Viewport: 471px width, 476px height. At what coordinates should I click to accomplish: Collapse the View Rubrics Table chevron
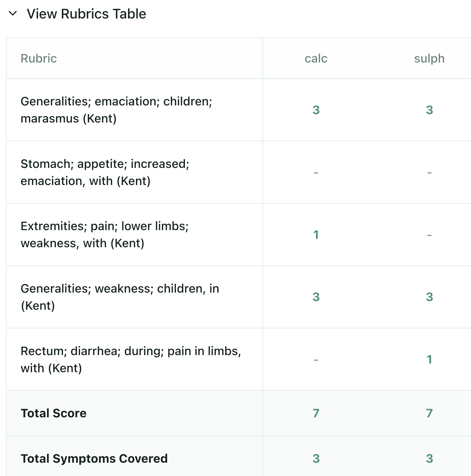click(13, 13)
